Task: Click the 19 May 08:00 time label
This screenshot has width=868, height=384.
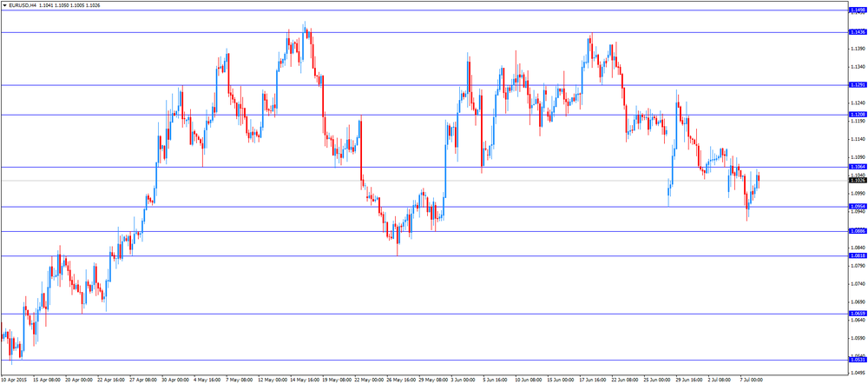Action: point(335,381)
